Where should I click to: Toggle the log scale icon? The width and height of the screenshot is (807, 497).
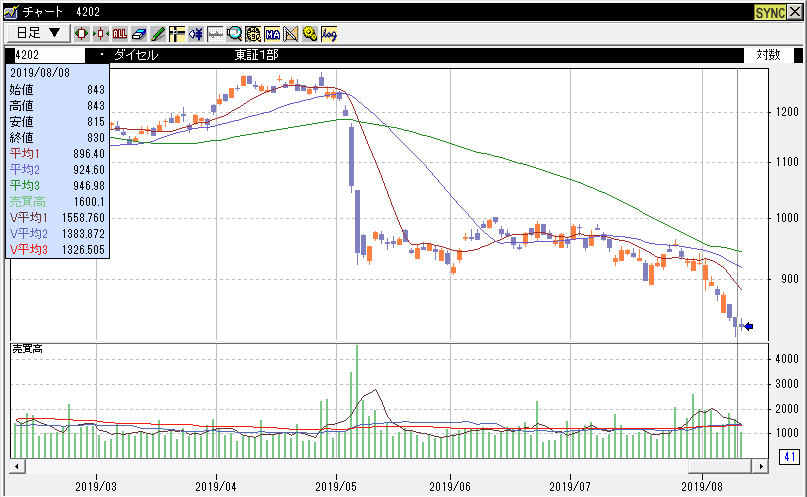coord(329,33)
